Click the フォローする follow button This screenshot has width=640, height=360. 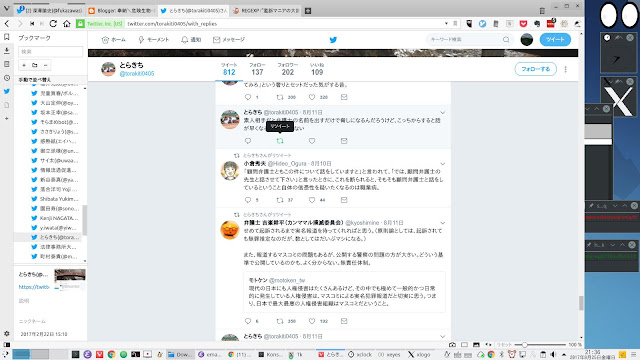(x=536, y=69)
